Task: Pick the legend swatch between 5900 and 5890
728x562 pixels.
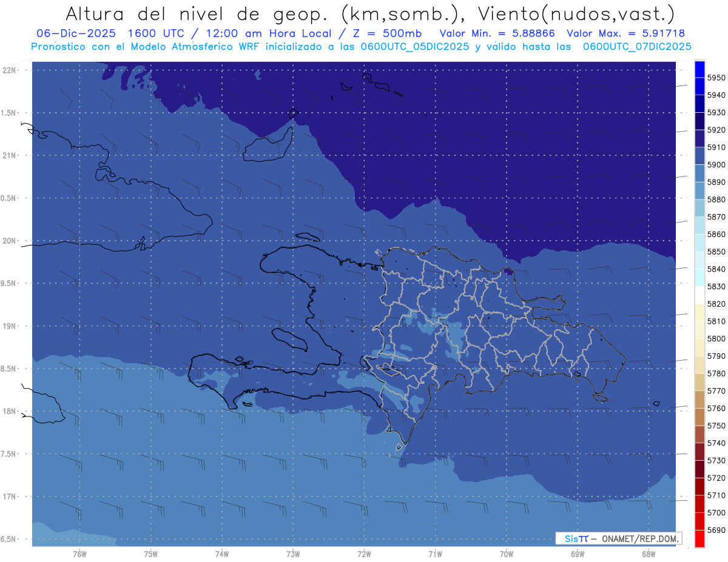Action: tap(699, 173)
